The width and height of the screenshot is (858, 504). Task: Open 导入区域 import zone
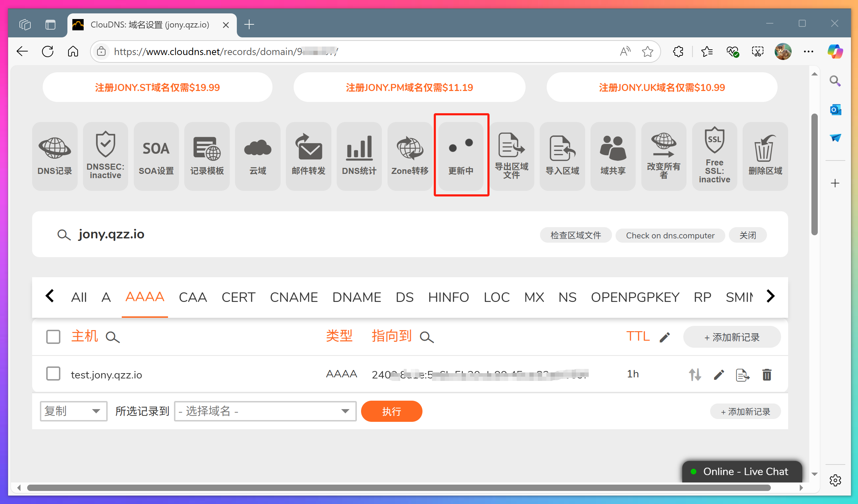pos(562,156)
